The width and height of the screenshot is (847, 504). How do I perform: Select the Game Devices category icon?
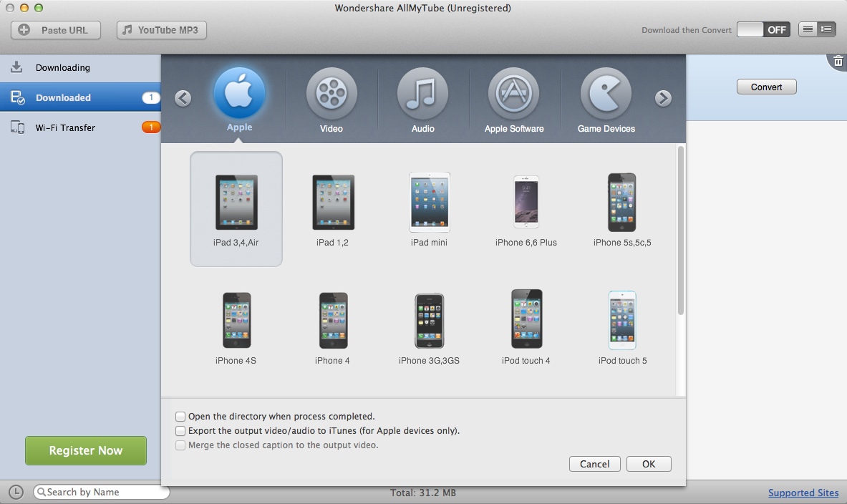606,93
